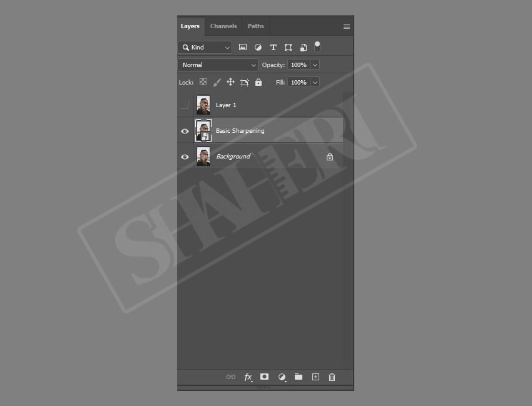This screenshot has width=532, height=406.
Task: Click the smart object filter icon
Action: coord(303,48)
